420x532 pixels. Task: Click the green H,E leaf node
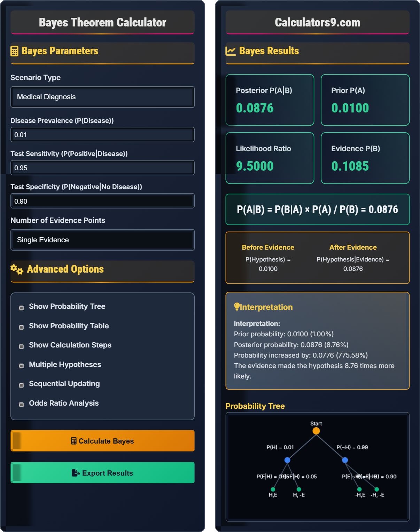click(273, 489)
